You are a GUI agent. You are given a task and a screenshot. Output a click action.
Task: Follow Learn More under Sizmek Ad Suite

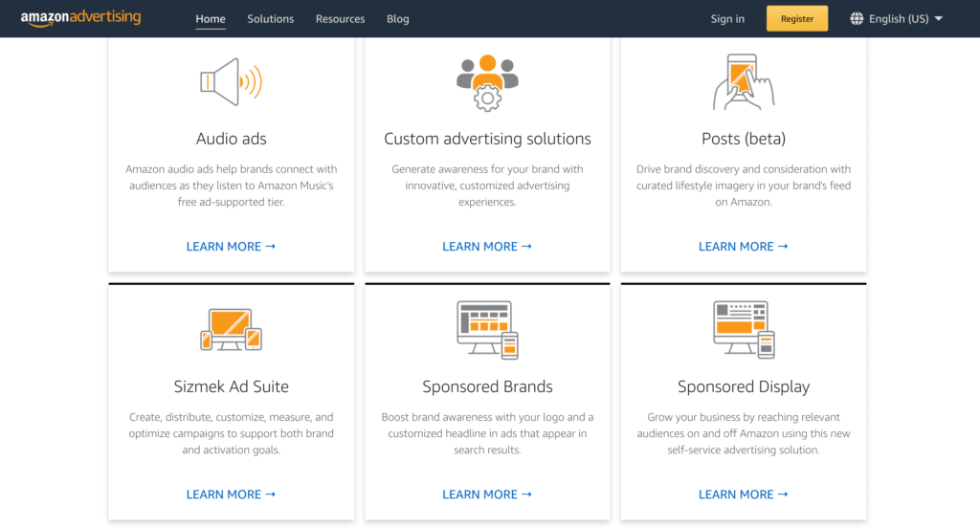pyautogui.click(x=231, y=495)
